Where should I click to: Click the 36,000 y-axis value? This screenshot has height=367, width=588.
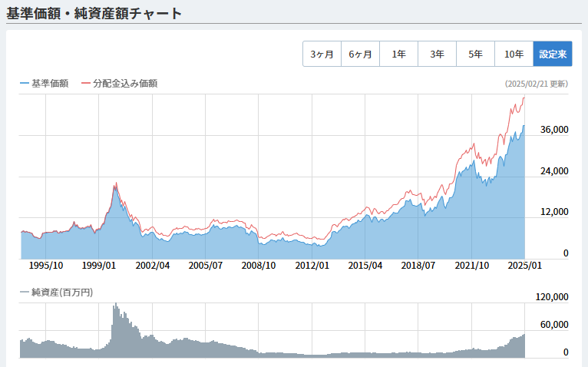pos(554,130)
